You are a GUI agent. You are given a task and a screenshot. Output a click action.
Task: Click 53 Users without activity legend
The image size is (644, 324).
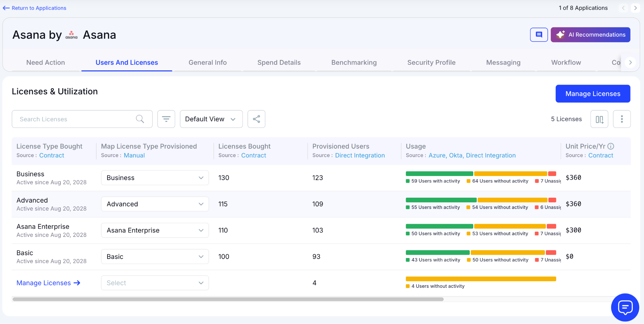[497, 233]
